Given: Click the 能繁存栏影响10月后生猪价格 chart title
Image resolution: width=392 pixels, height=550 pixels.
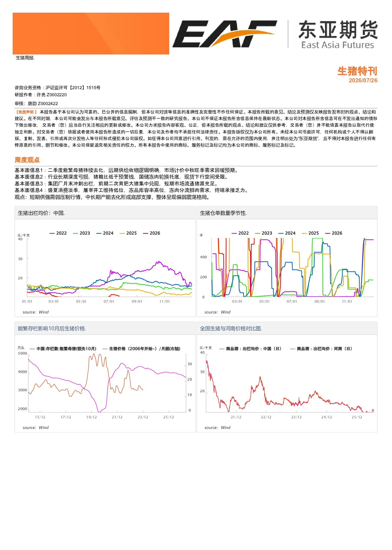Looking at the screenshot, I should [x=52, y=328].
